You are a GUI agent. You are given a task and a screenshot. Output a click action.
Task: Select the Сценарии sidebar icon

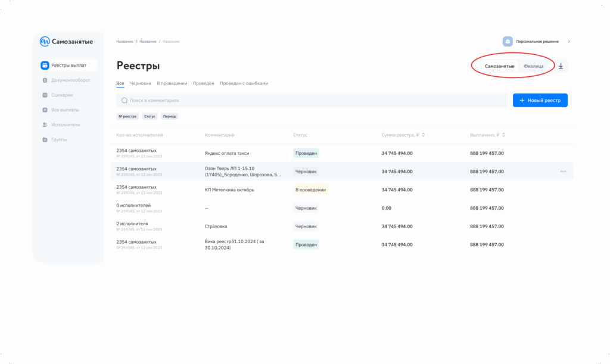coord(45,95)
